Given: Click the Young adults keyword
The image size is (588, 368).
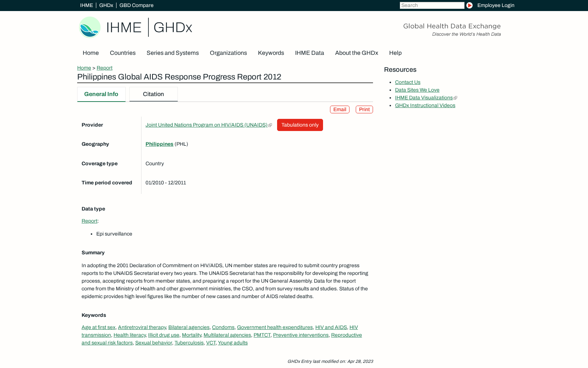Looking at the screenshot, I should click(233, 343).
